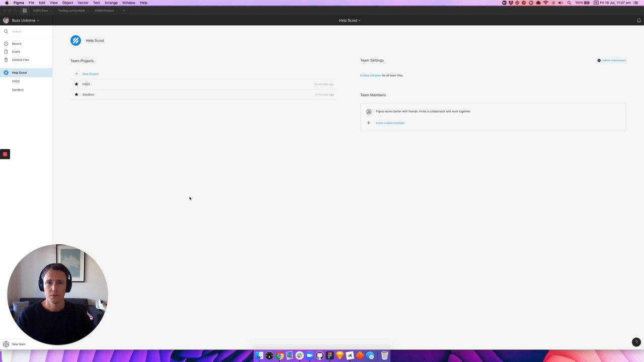This screenshot has height=362, width=644.
Task: Open the HSDS project row in Team Projects
Action: coord(203,84)
